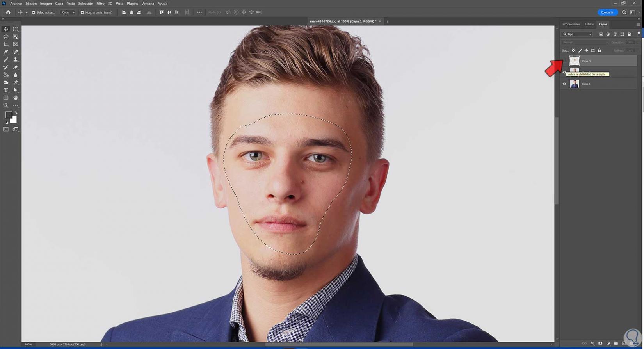Select the Crop tool
This screenshot has height=349, width=644.
pos(6,45)
